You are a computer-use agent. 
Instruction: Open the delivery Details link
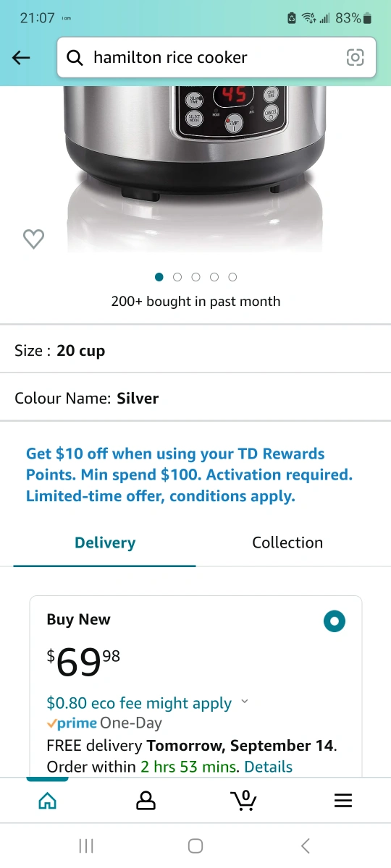(x=269, y=767)
